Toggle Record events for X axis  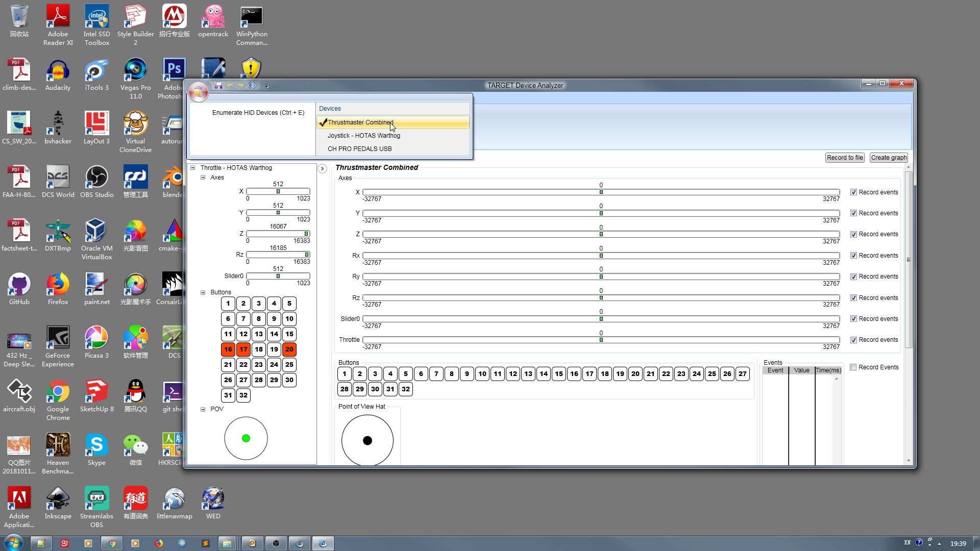click(853, 192)
